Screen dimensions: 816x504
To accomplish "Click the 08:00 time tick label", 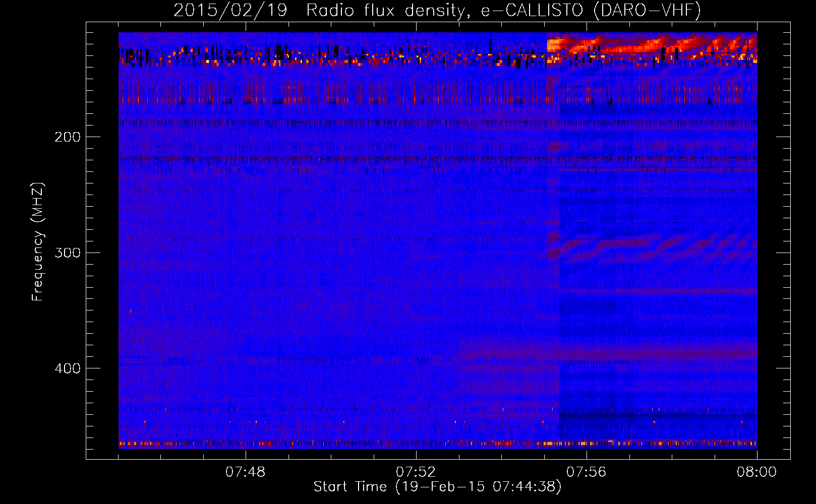I will tap(757, 472).
